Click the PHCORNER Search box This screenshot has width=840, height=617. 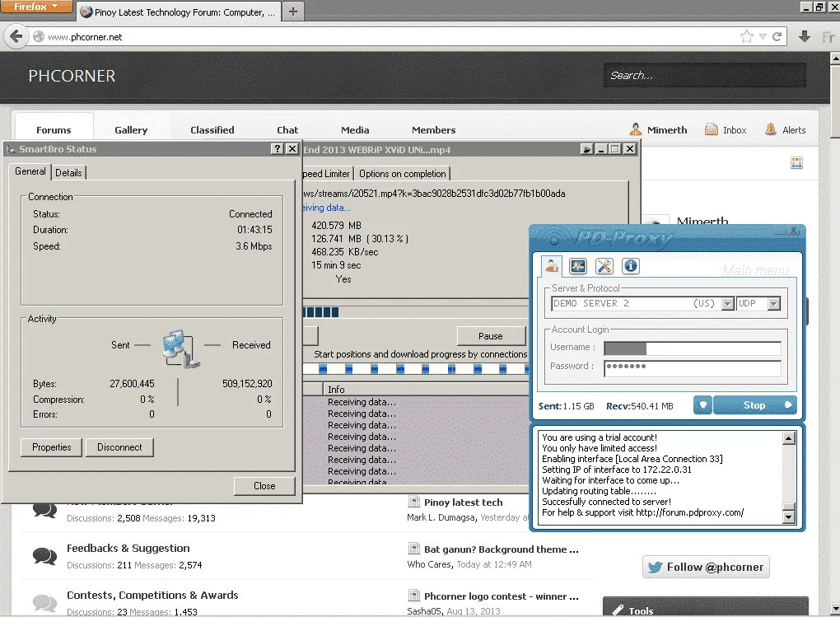tap(704, 75)
